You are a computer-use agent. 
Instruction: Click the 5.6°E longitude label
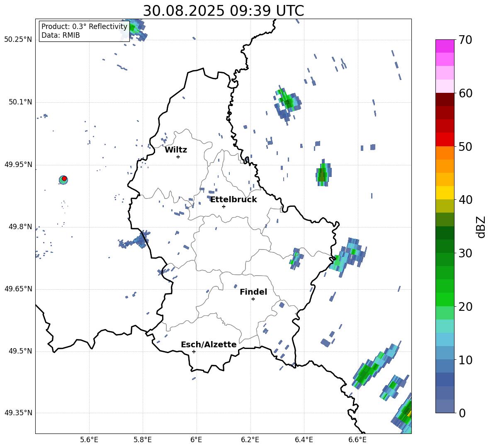point(89,440)
